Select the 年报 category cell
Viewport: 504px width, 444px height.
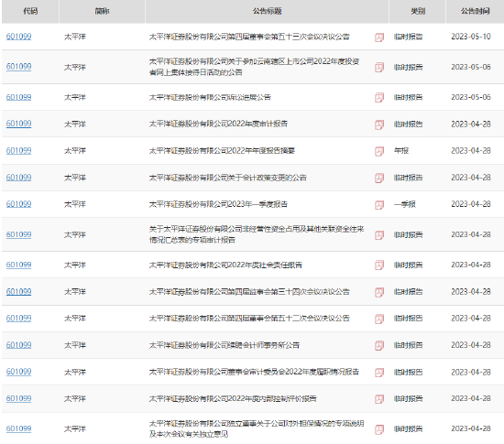[x=401, y=150]
